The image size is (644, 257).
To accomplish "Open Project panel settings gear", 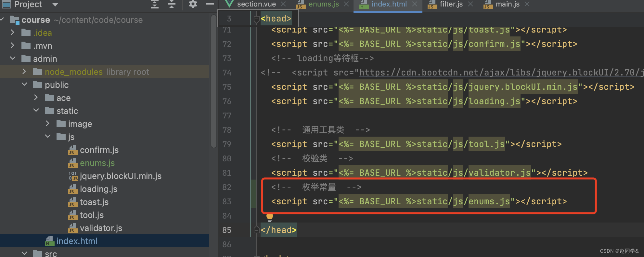I will (193, 4).
